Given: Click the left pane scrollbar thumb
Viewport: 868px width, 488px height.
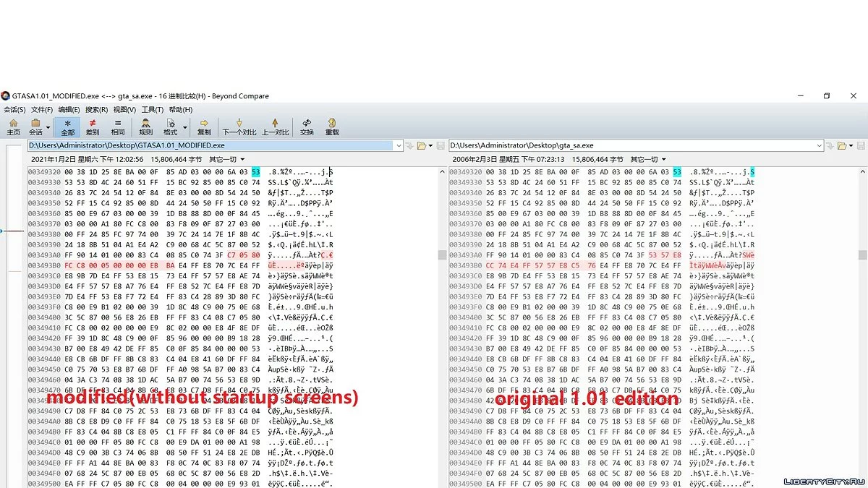Looking at the screenshot, I should 442,255.
